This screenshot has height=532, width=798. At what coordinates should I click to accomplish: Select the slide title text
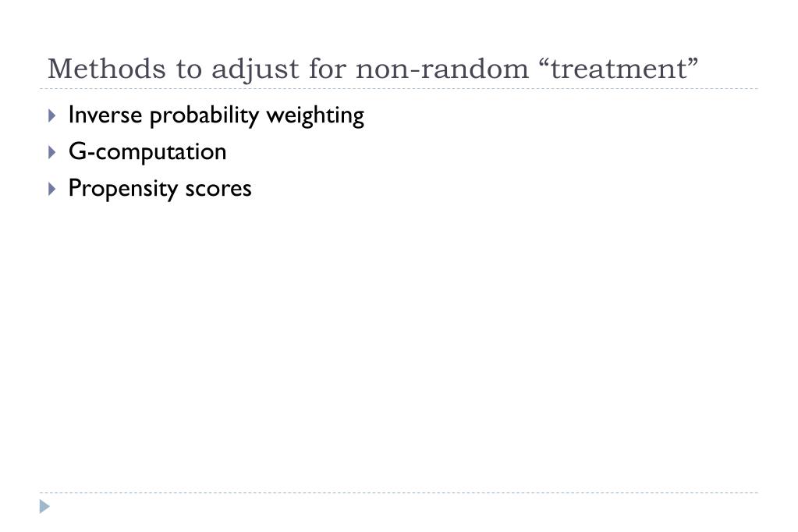(373, 69)
